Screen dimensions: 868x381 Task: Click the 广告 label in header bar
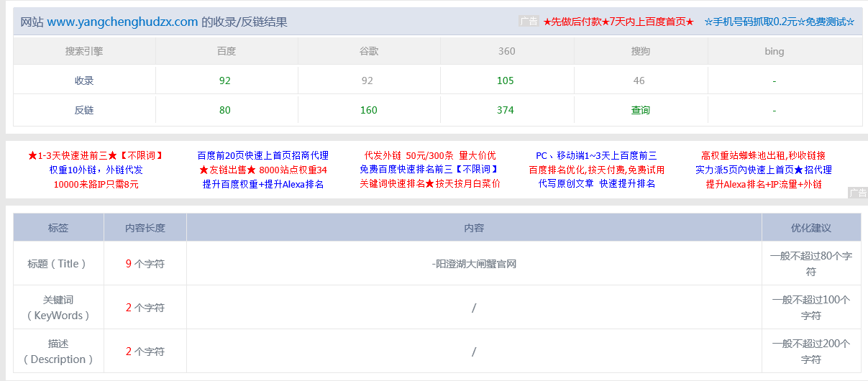point(529,22)
